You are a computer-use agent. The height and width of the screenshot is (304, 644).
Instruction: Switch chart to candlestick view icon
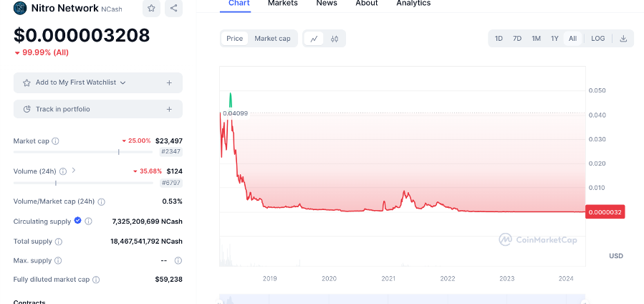[335, 39]
